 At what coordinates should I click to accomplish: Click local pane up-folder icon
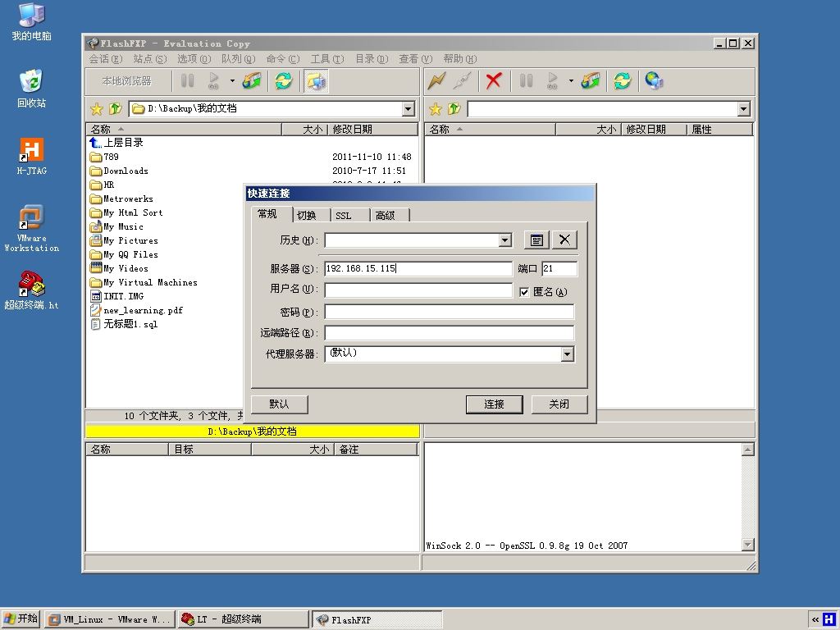(x=115, y=109)
